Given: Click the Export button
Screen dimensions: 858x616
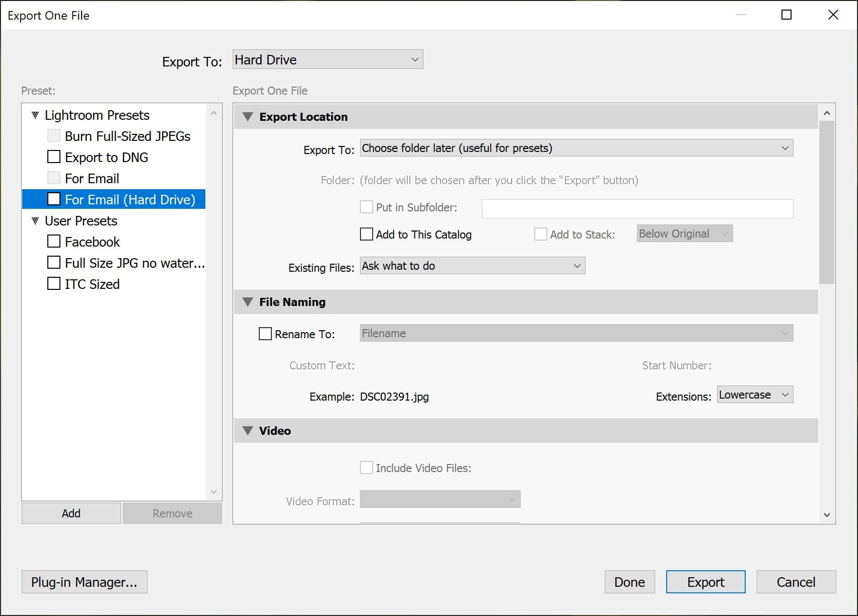Looking at the screenshot, I should (705, 582).
